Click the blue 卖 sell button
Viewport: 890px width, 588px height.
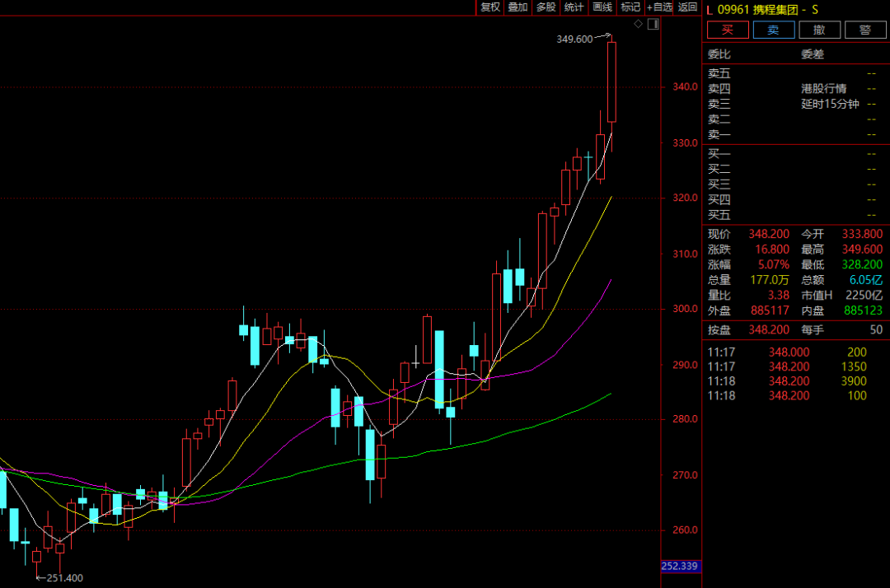[774, 30]
